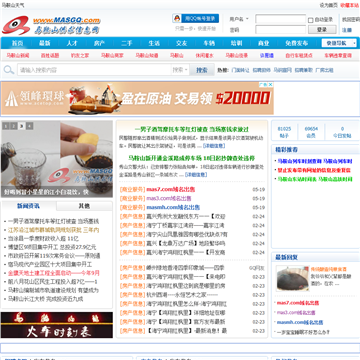This screenshot has height=360, width=360.
Task: Open the 二手 nav tab
Action: [127, 43]
